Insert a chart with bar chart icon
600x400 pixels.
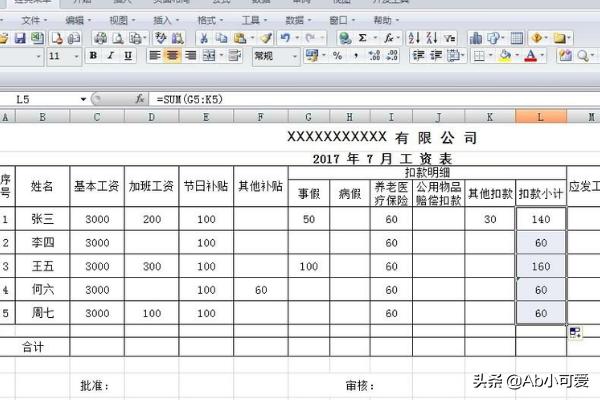click(476, 38)
